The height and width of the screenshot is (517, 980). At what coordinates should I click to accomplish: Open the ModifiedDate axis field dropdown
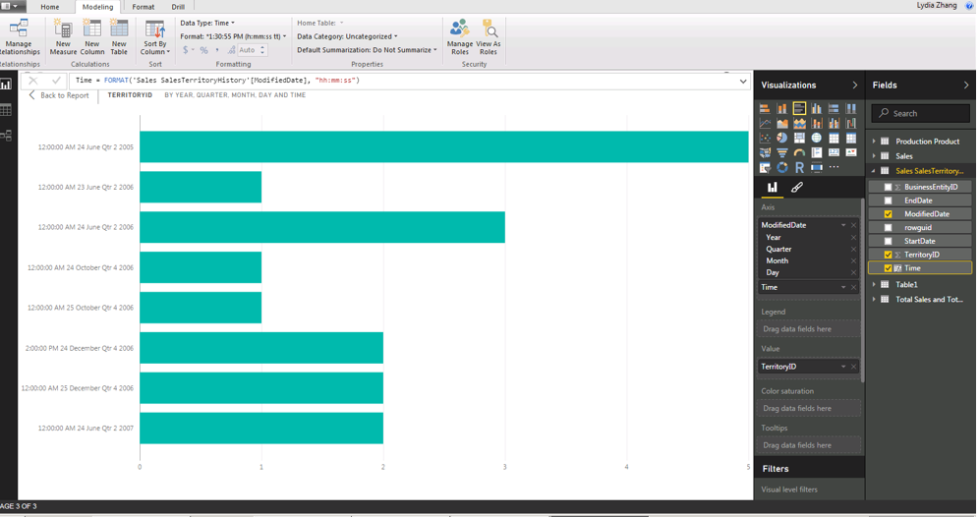[x=843, y=225]
